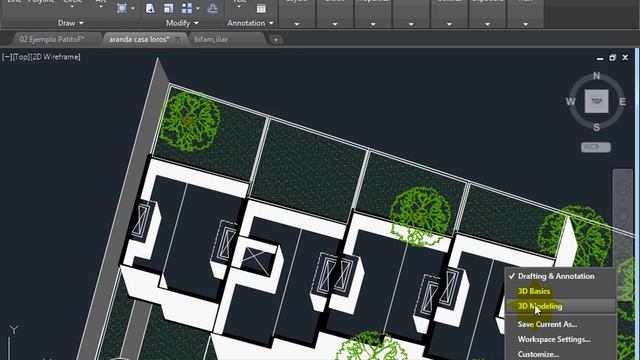
Task: Select the Scale tool icon in Modify
Action: click(168, 8)
